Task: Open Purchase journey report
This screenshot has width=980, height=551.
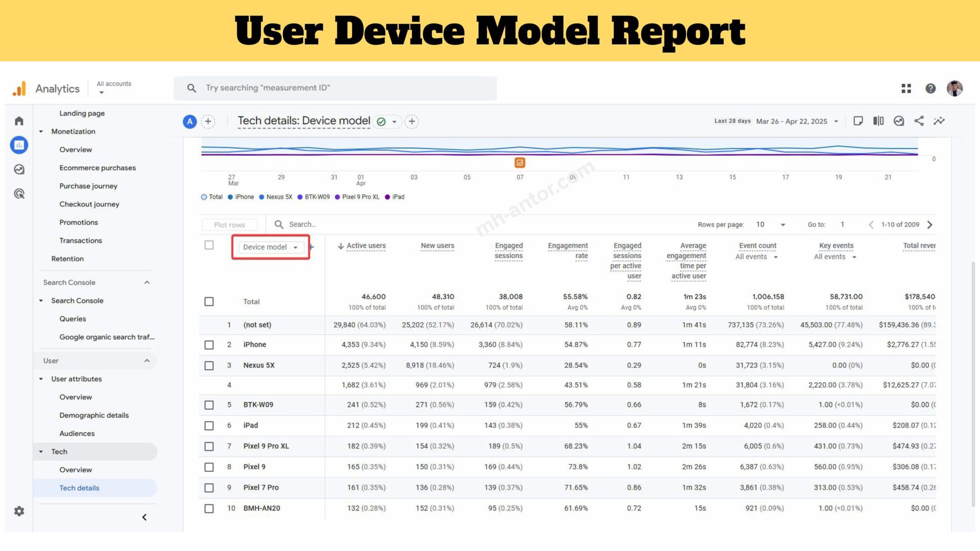Action: (88, 186)
